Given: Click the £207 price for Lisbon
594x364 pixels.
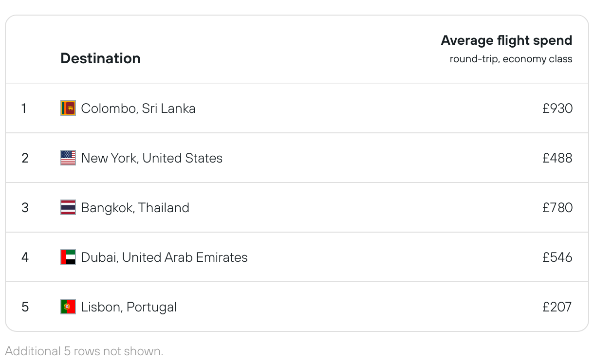Looking at the screenshot, I should [557, 307].
